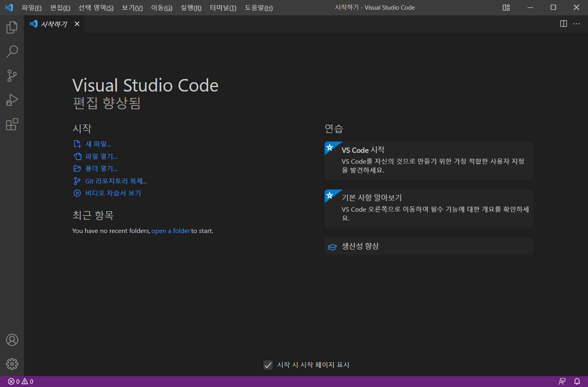The image size is (588, 387).
Task: Click the folder icon next to 폴더 열기
Action: pos(77,169)
